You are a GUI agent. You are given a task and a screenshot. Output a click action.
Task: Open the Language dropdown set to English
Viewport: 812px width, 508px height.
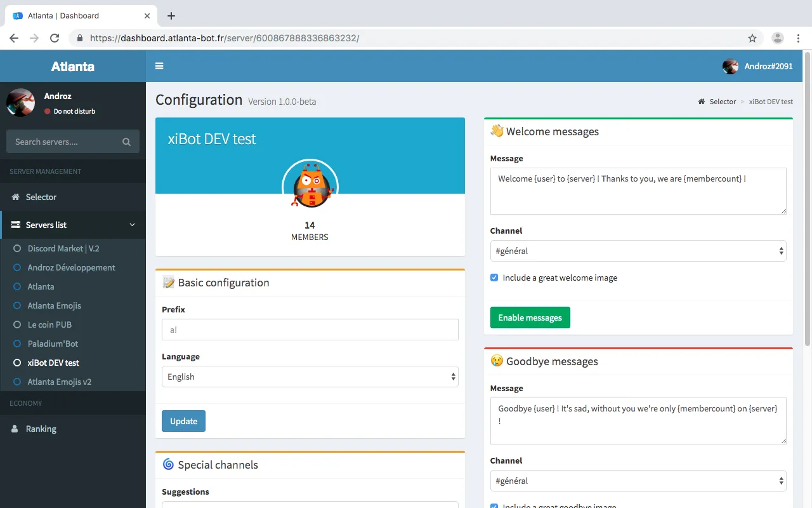point(310,377)
